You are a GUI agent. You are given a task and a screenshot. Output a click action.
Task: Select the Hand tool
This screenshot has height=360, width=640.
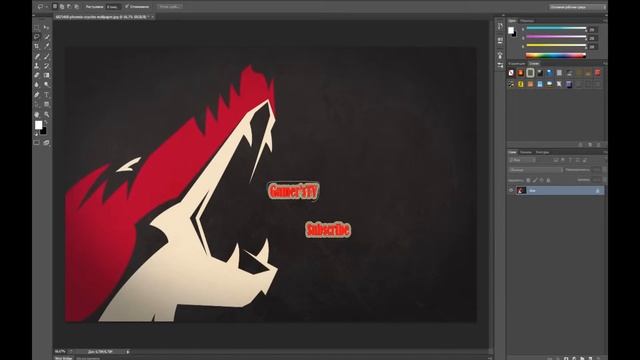coord(37,115)
